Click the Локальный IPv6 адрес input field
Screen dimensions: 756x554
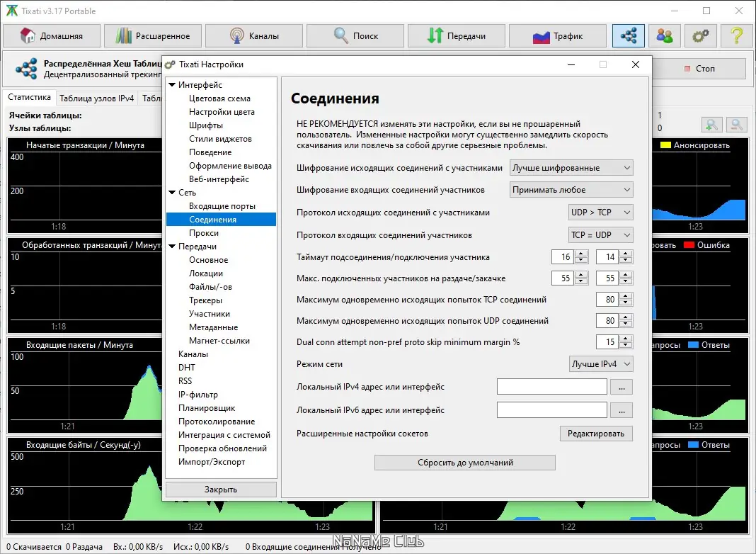[x=552, y=410]
